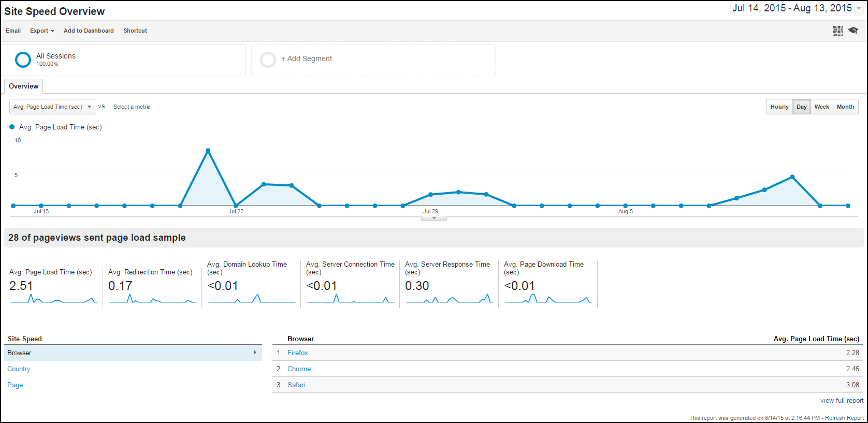Click the chart collapse handle below the graph
Image resolution: width=868 pixels, height=423 pixels.
pos(434,218)
